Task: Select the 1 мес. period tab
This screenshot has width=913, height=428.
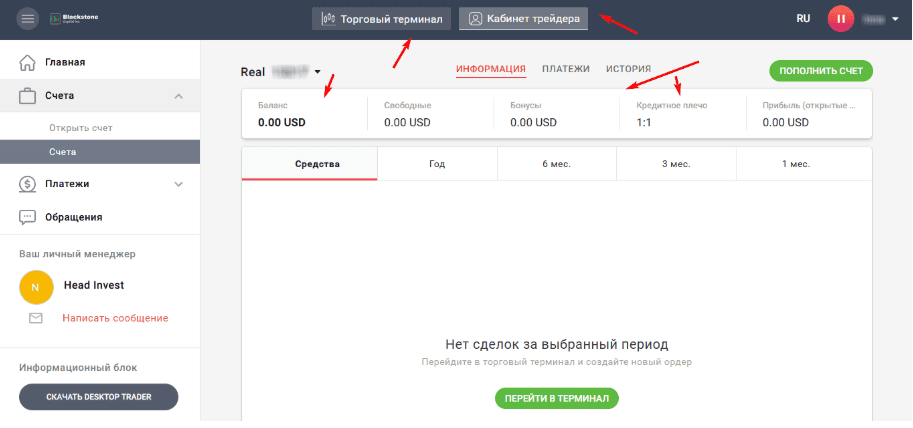Action: [804, 164]
